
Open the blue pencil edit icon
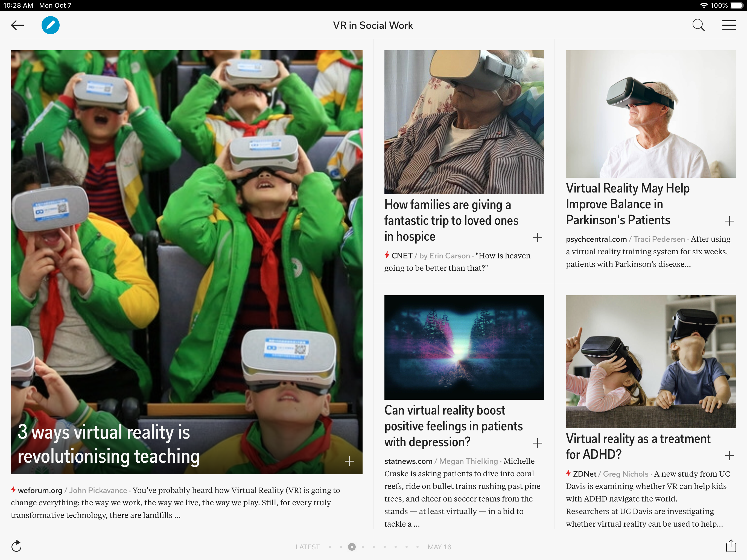click(x=51, y=25)
